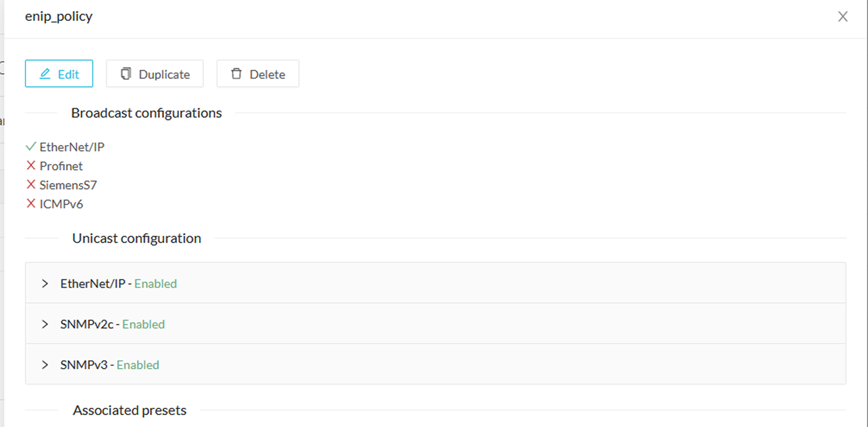
Task: Click the red X beside Profinet
Action: 31,166
